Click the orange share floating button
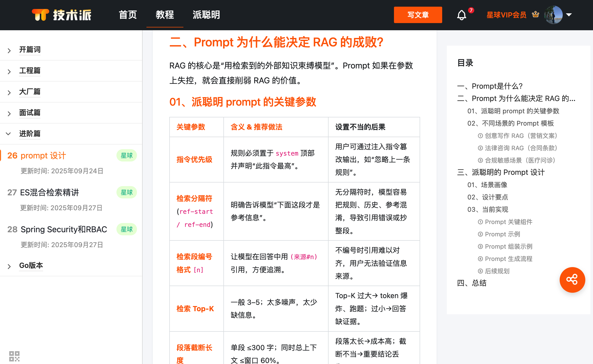This screenshot has width=593, height=364. tap(572, 280)
